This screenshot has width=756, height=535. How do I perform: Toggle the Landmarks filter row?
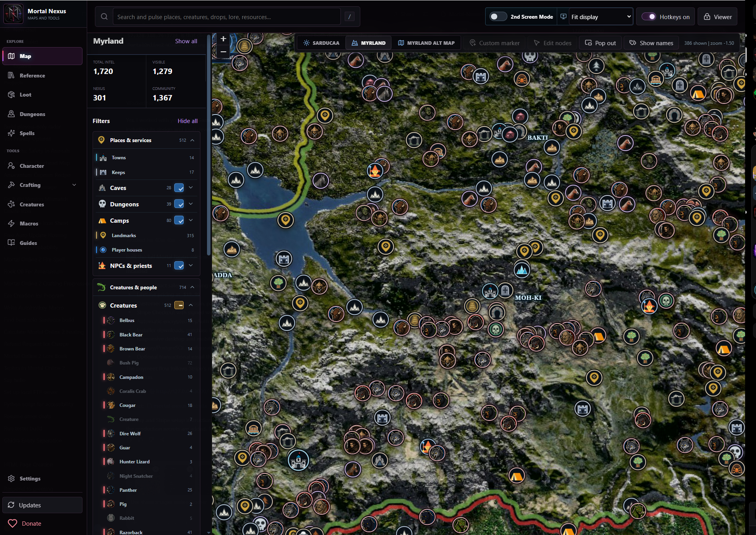click(146, 235)
